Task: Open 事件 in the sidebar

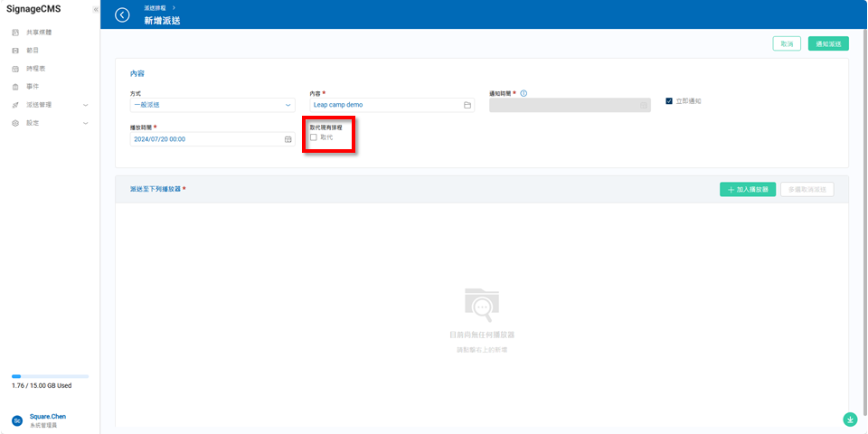Action: point(33,87)
